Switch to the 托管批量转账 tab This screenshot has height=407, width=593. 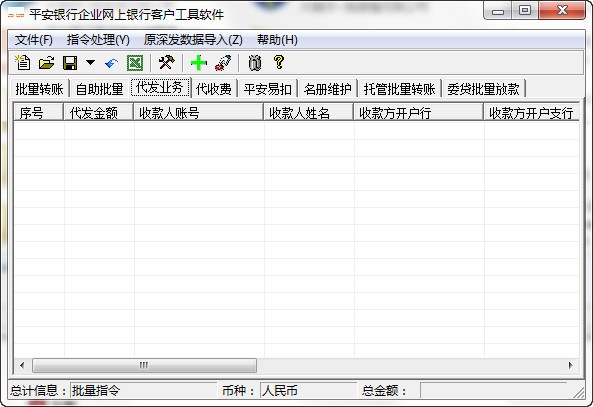[399, 89]
